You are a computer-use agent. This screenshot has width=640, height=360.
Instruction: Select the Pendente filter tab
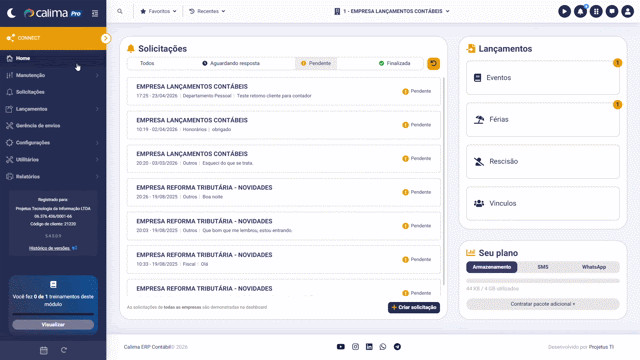pos(316,63)
